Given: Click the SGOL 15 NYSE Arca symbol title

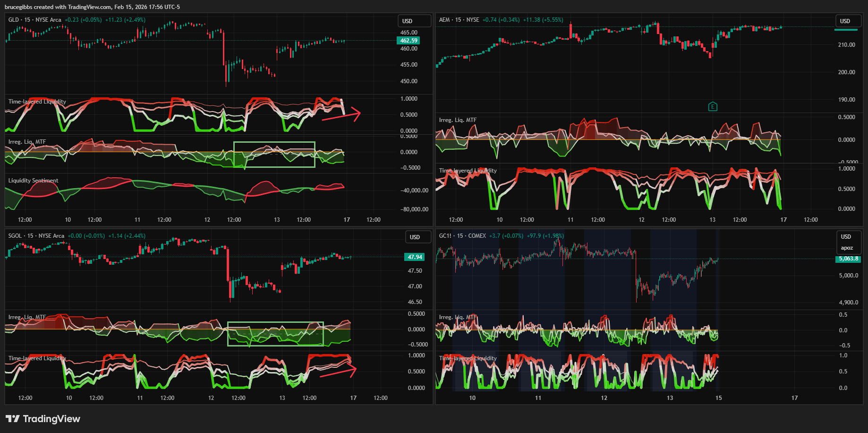Looking at the screenshot, I should pos(36,236).
